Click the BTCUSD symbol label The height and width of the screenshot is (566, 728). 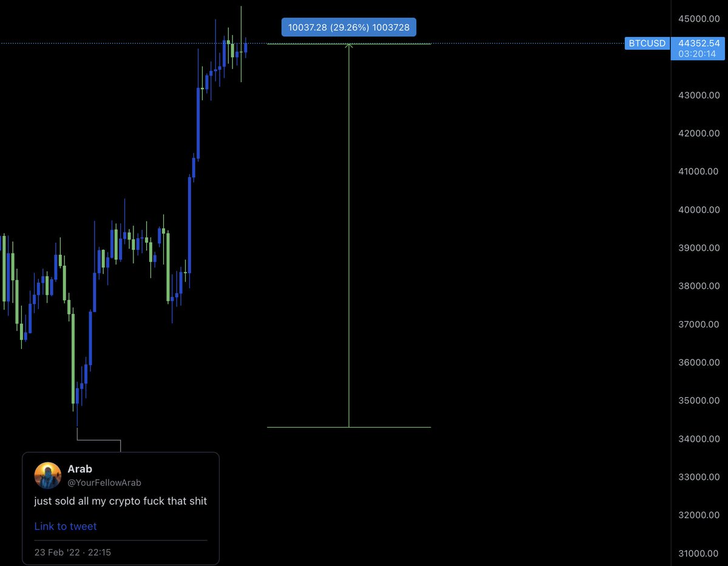click(647, 43)
